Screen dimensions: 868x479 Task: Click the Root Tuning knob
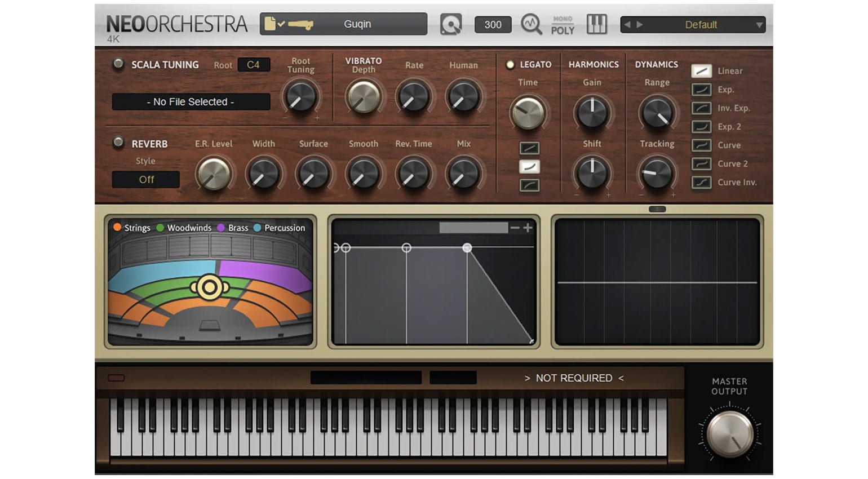300,96
